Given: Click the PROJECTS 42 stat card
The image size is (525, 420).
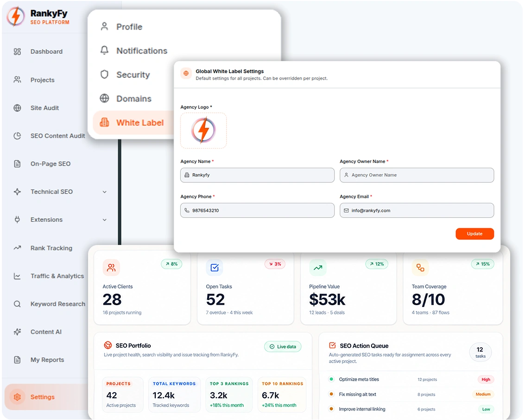Looking at the screenshot, I should tap(122, 394).
